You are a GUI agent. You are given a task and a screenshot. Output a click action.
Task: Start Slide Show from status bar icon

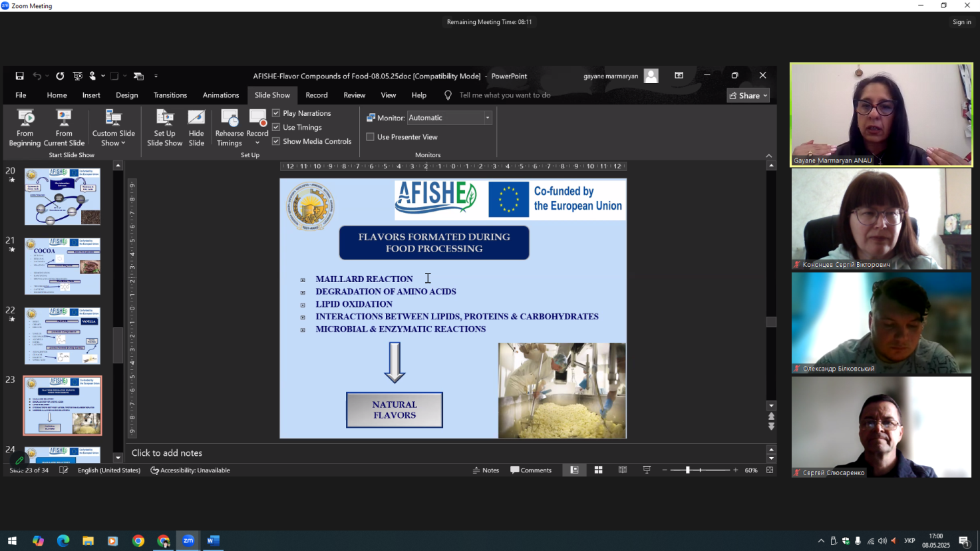pyautogui.click(x=647, y=470)
